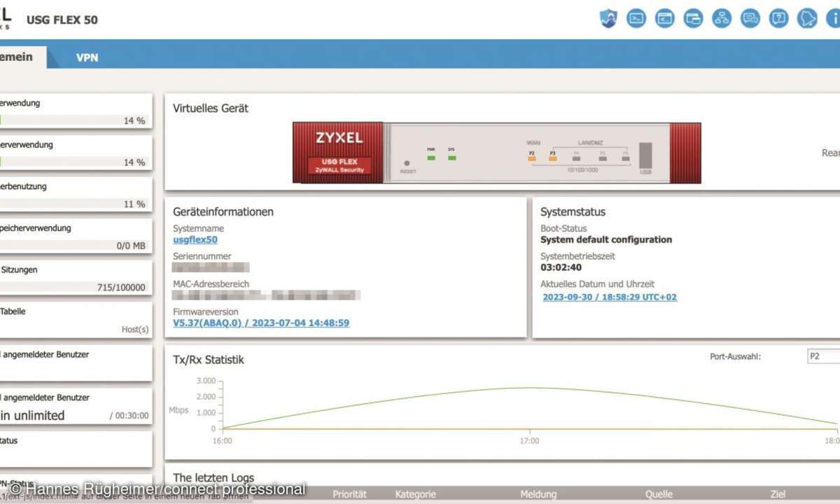
Task: Click the 11 % usage bar widget
Action: pyautogui.click(x=75, y=204)
